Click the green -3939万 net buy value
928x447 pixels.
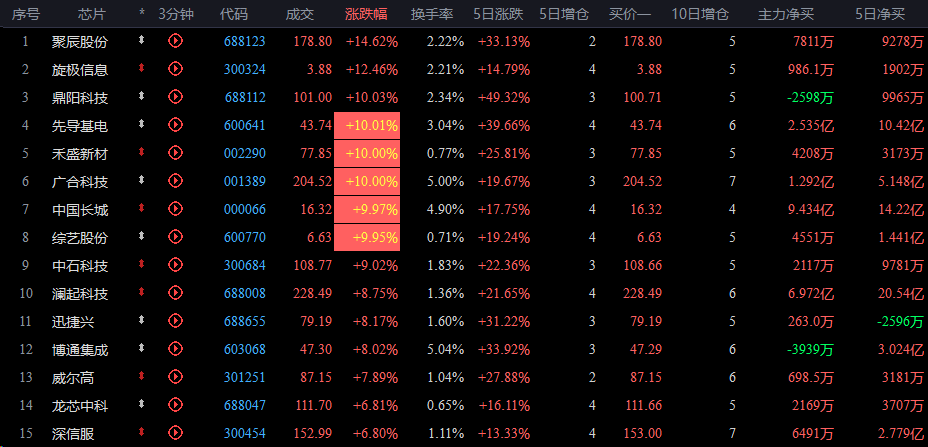tap(810, 350)
